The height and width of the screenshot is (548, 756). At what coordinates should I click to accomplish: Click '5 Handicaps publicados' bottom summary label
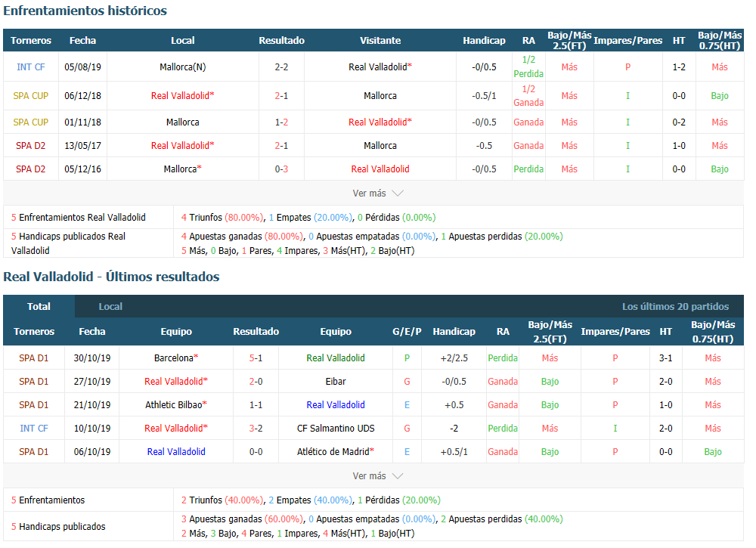(x=58, y=527)
